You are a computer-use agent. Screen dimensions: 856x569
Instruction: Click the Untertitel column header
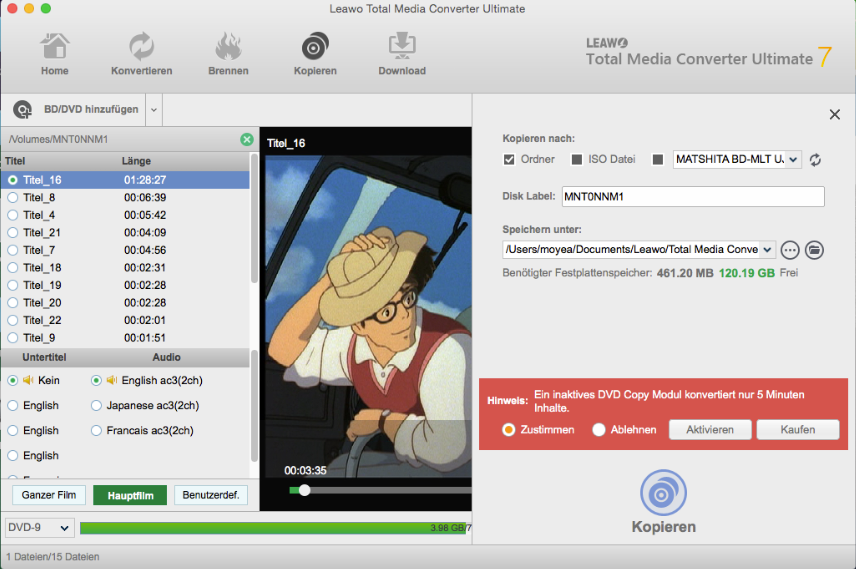(x=44, y=357)
